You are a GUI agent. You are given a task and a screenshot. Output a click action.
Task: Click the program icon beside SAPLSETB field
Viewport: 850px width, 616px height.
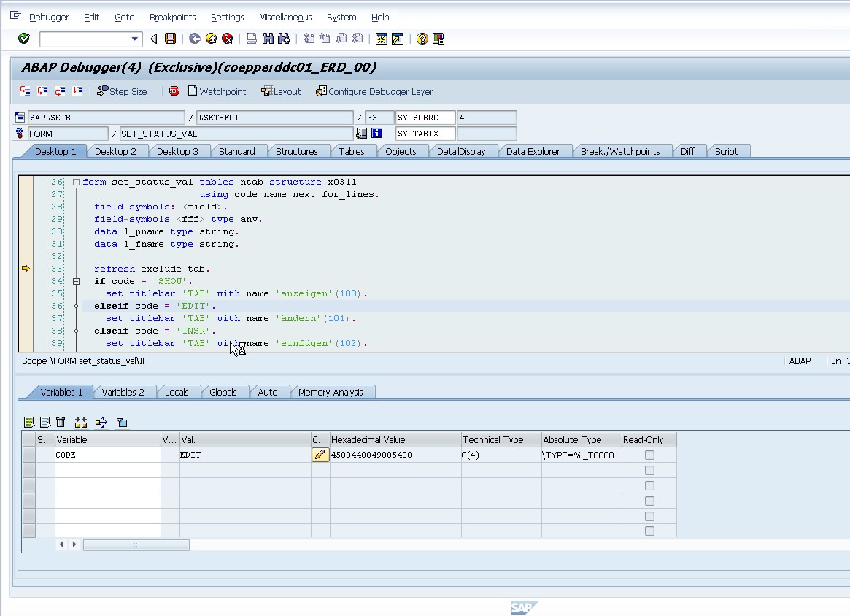pyautogui.click(x=20, y=117)
